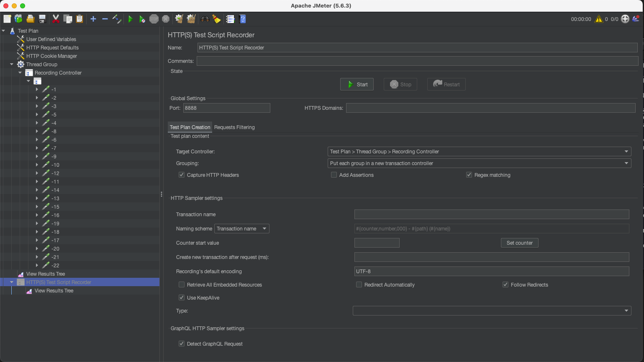Select User Defined Variables in tree
Screen dimensions: 644x362
pos(51,39)
